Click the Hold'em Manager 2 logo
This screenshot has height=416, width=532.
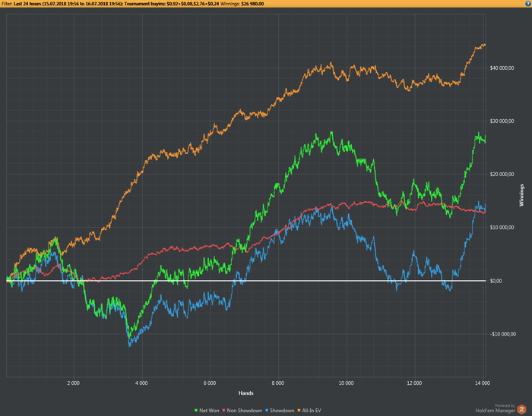click(x=521, y=409)
